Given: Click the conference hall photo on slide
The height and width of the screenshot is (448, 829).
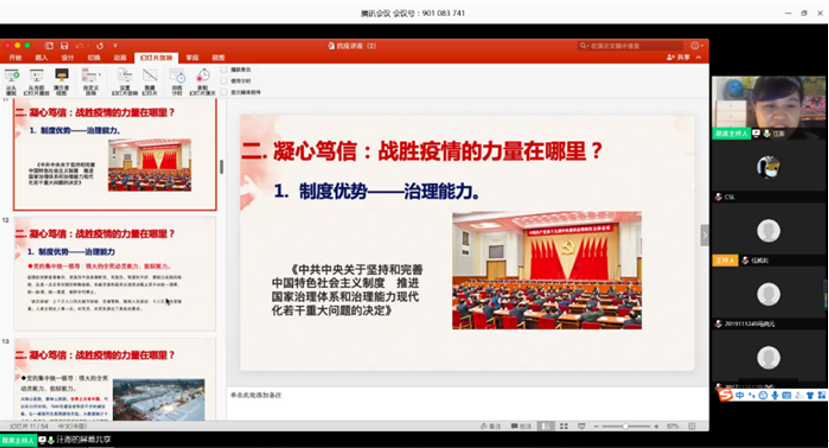Looking at the screenshot, I should 547,270.
